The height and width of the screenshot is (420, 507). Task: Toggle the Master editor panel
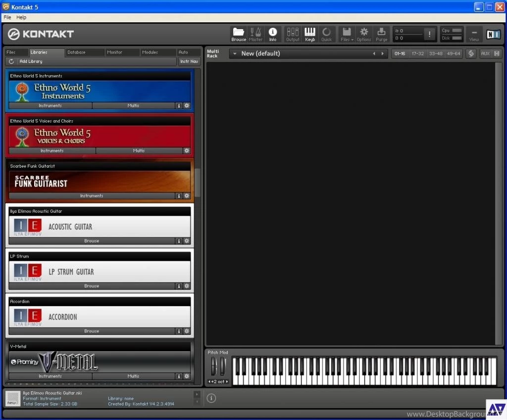255,34
